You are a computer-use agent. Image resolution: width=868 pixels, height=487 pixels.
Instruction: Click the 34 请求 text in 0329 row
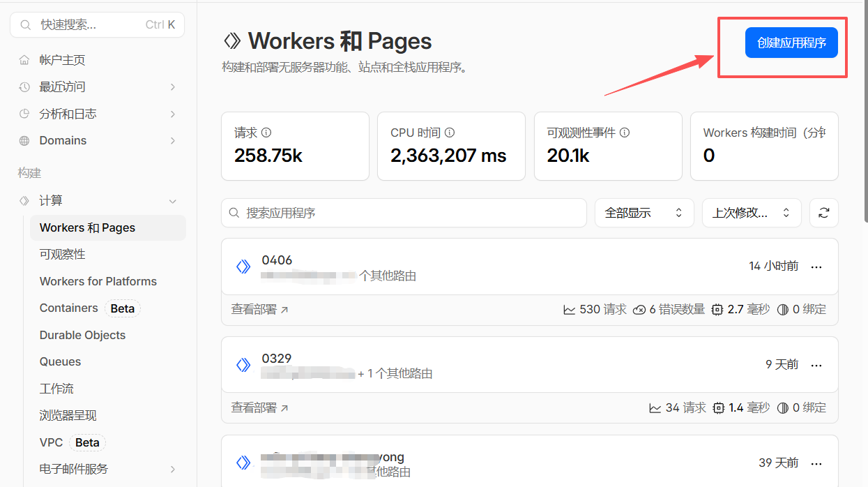[685, 407]
